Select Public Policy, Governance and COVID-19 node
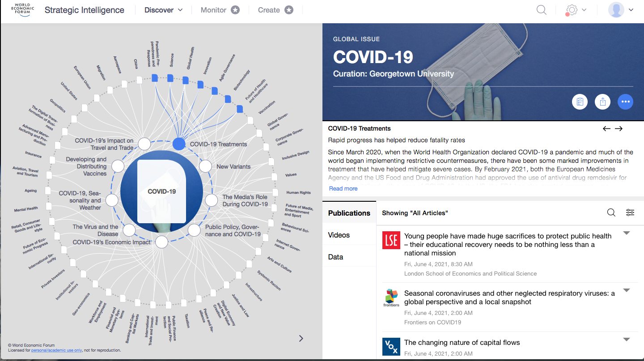This screenshot has width=644, height=361. (194, 230)
